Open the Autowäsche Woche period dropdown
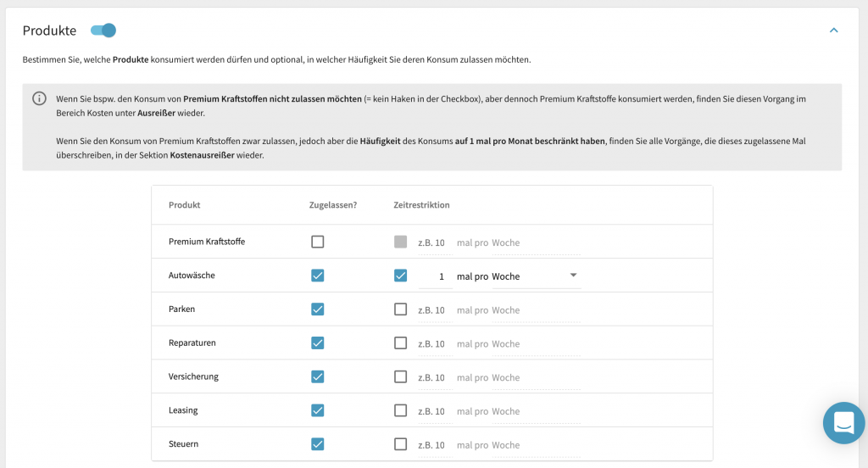 point(536,276)
